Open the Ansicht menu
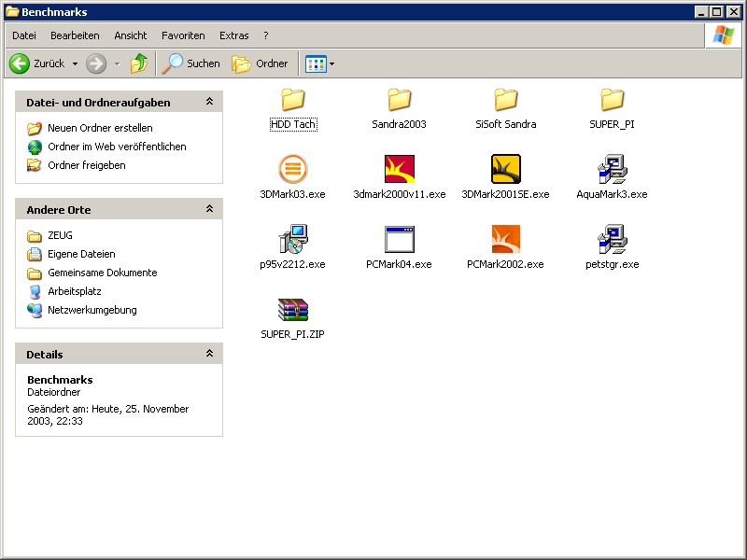This screenshot has width=747, height=560. tap(131, 35)
